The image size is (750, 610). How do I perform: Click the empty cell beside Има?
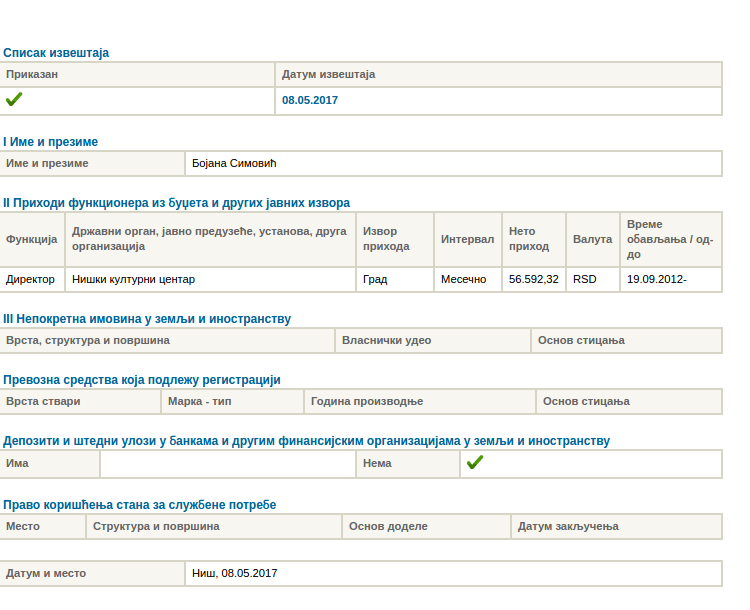click(x=227, y=464)
